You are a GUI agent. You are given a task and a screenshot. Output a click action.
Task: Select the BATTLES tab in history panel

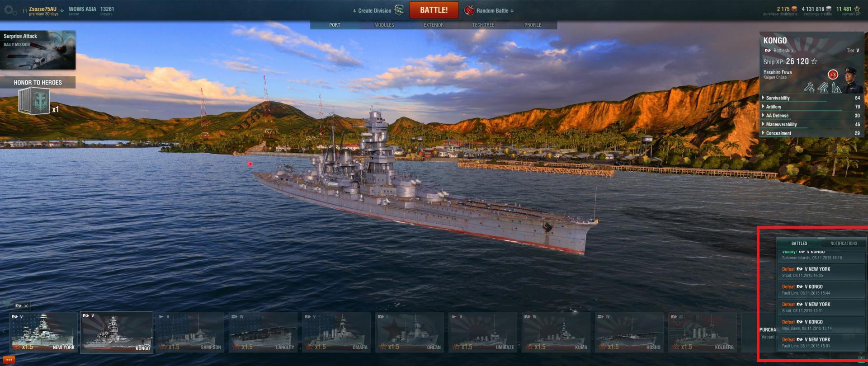[x=799, y=243]
